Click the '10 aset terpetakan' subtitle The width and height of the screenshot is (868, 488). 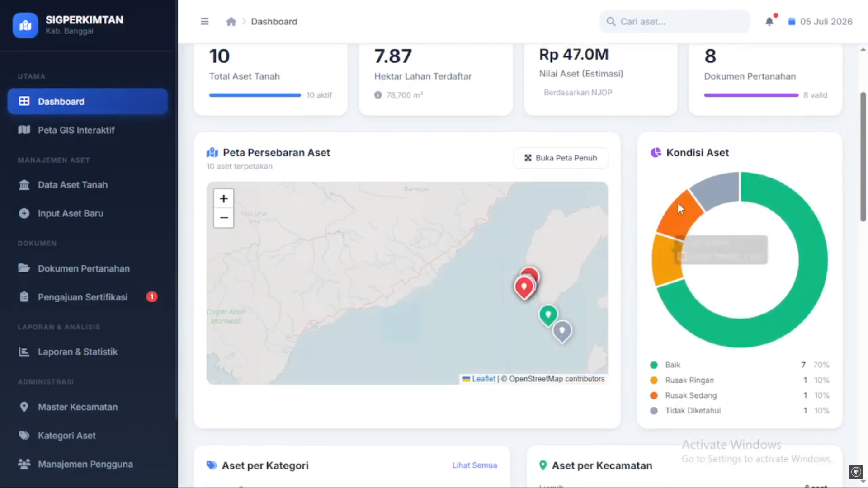tap(240, 166)
